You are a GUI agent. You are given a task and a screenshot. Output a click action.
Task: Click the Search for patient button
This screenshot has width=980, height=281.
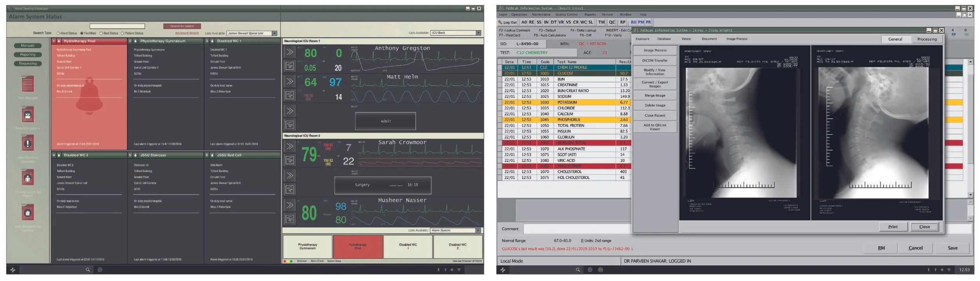(x=182, y=26)
